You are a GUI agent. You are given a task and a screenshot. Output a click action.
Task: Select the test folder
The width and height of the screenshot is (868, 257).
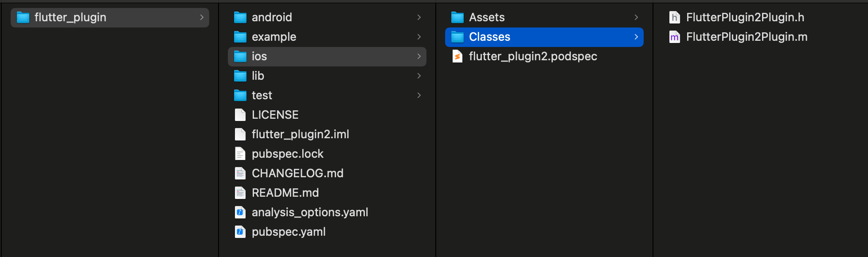coord(327,95)
